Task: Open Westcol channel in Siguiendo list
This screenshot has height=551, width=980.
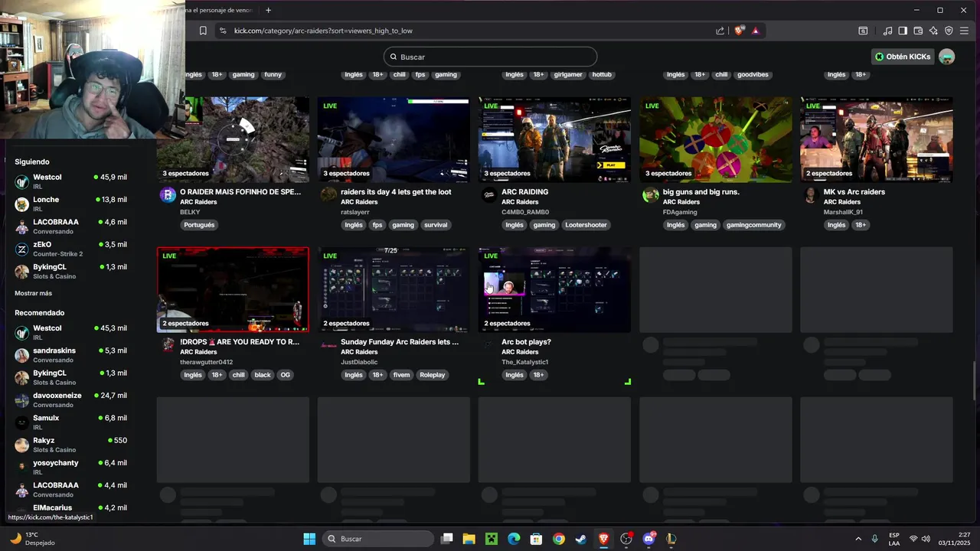Action: (x=71, y=181)
